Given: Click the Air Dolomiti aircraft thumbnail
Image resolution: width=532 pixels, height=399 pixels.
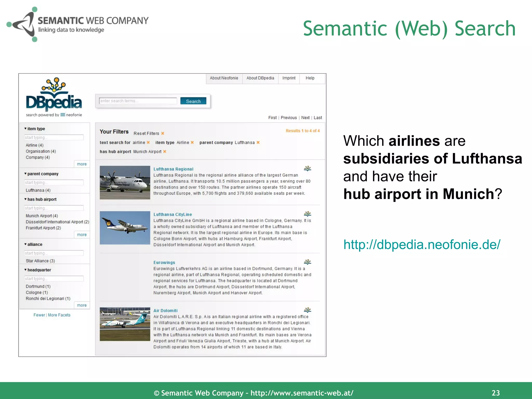Looking at the screenshot, I should point(125,324).
